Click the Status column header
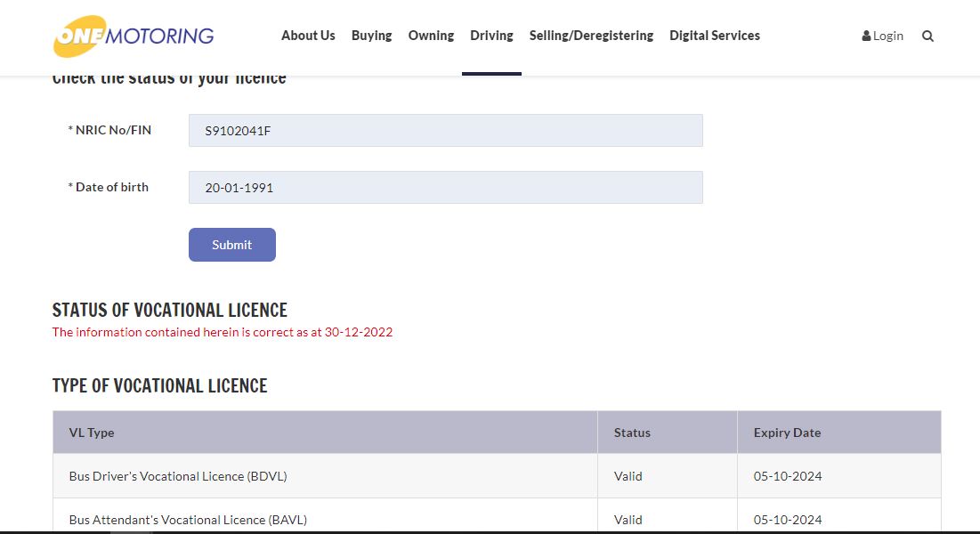Viewport: 980px width, 534px height. 632,433
